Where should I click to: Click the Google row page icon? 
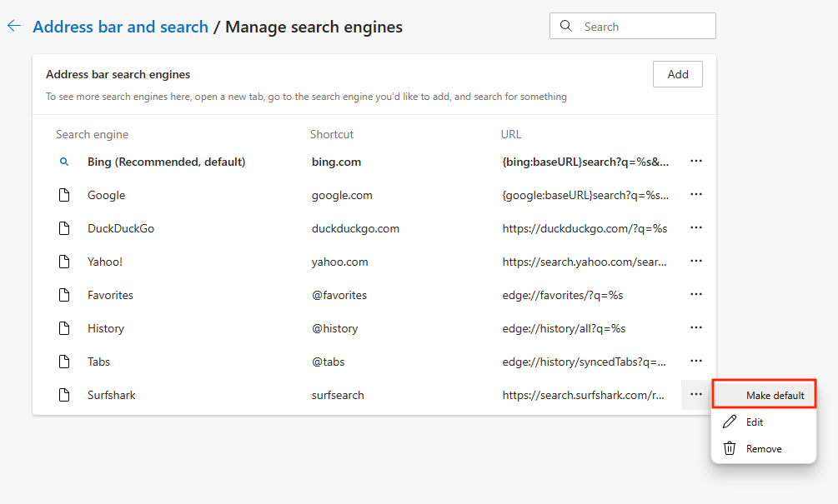[64, 195]
